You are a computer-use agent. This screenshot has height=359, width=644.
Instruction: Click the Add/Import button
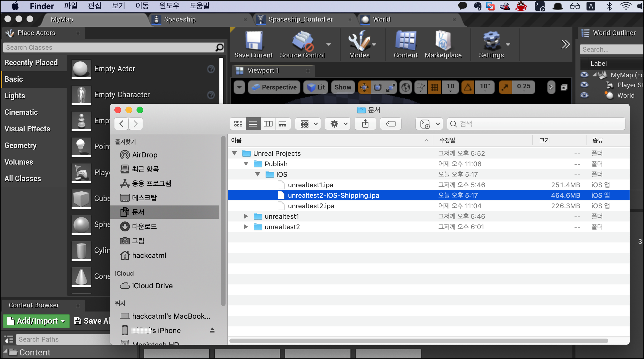coord(36,321)
